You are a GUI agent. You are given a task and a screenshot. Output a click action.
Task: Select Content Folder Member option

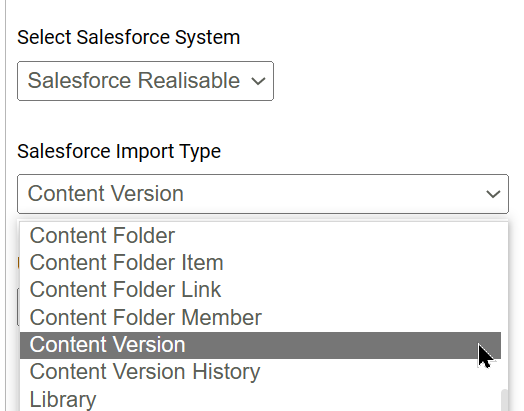pos(260,317)
